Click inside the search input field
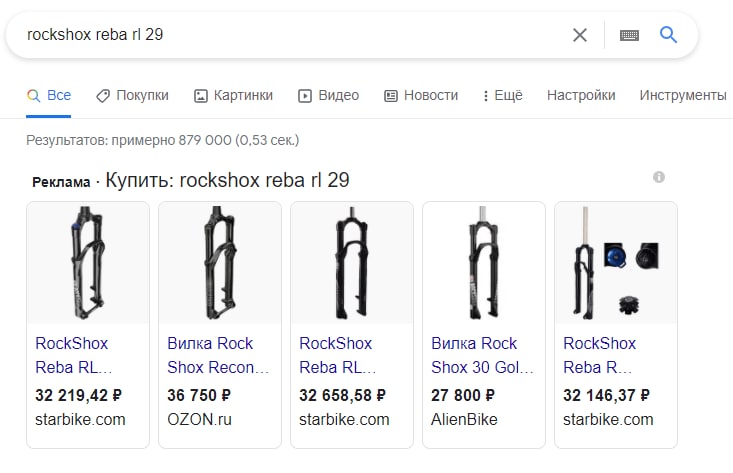 295,35
